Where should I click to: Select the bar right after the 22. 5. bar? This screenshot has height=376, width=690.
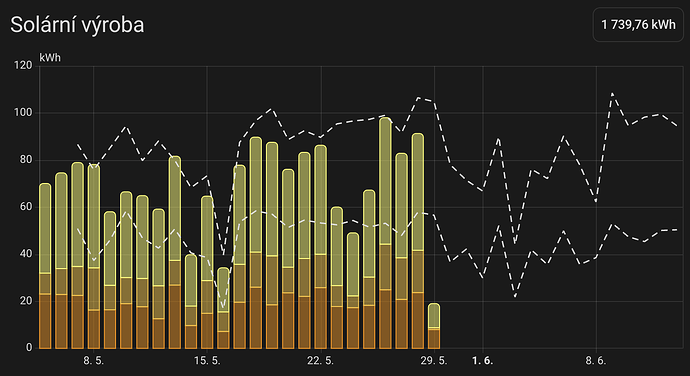coord(337,277)
